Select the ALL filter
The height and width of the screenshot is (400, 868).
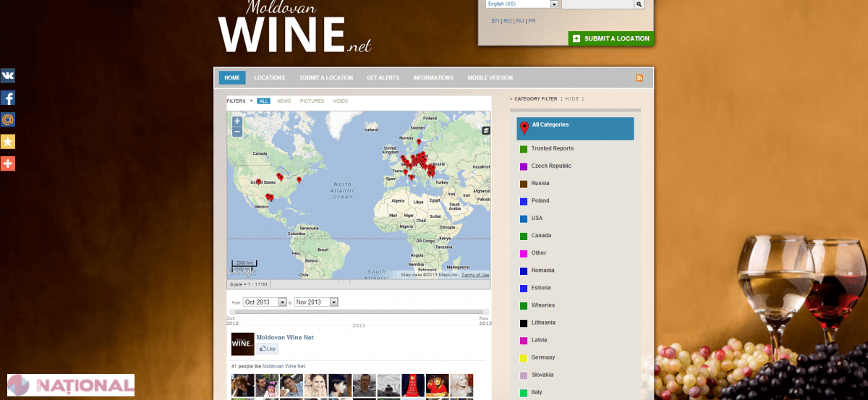coord(263,101)
